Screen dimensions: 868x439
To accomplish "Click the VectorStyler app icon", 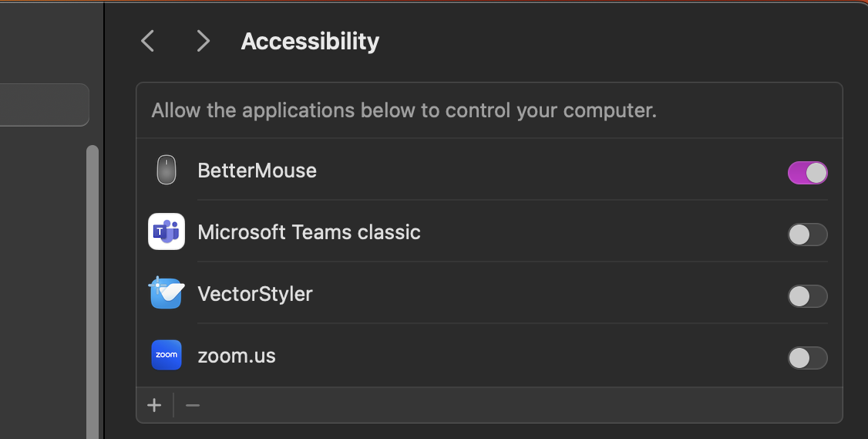I will (x=167, y=293).
